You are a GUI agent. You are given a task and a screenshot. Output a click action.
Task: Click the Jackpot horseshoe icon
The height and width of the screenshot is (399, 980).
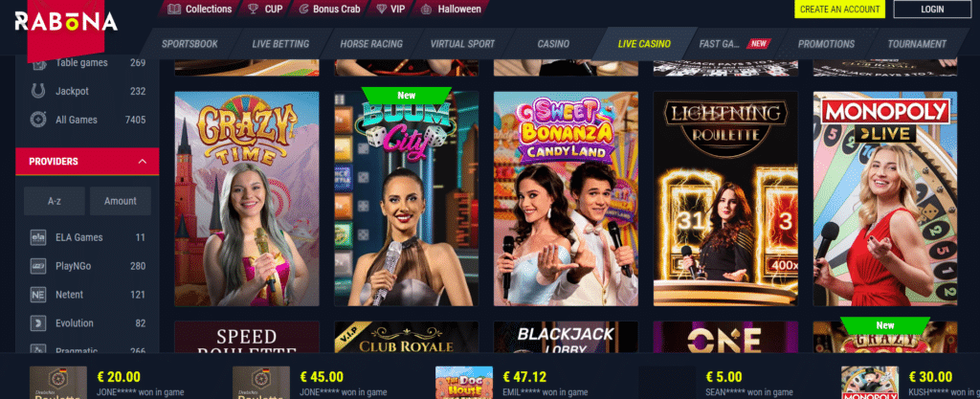pyautogui.click(x=38, y=91)
